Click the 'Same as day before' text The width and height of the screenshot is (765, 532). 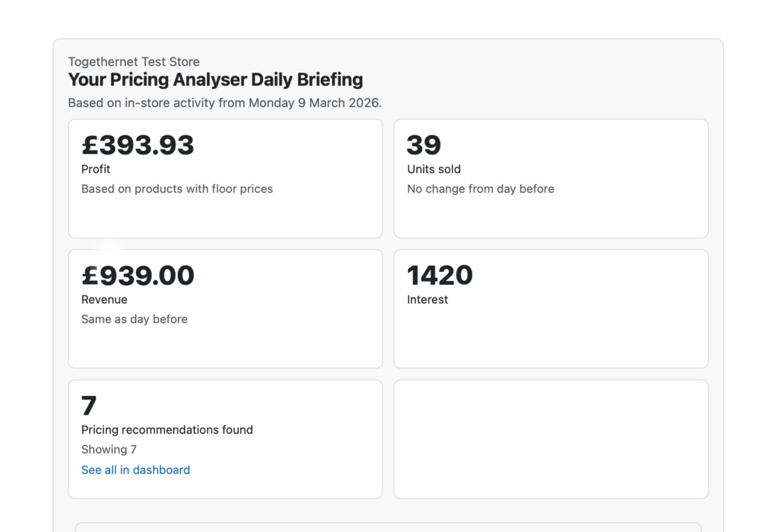[x=134, y=319]
